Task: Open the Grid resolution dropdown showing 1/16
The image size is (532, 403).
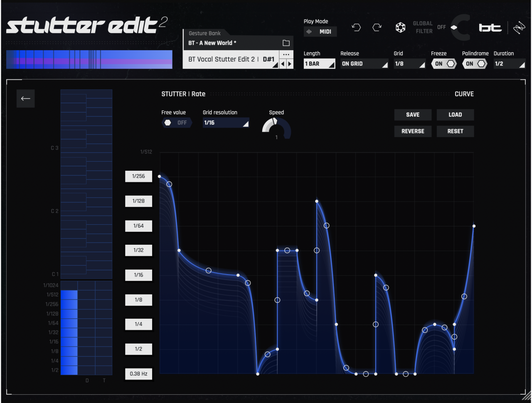Action: [x=226, y=123]
